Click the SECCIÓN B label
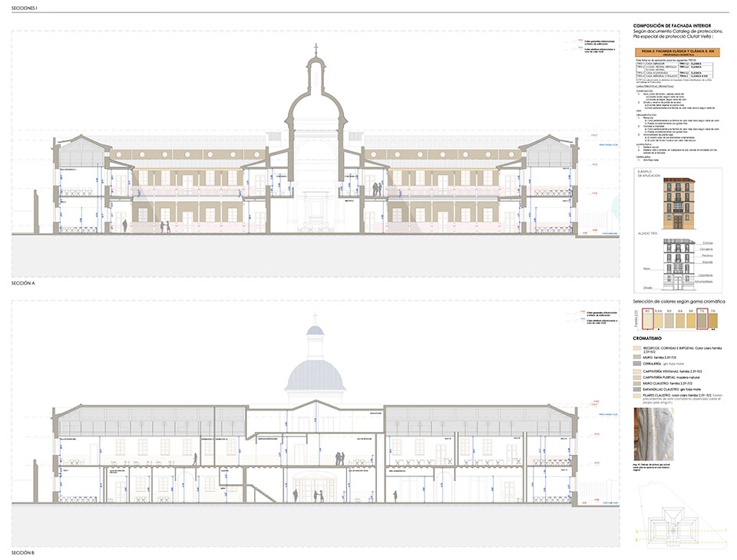 point(25,552)
